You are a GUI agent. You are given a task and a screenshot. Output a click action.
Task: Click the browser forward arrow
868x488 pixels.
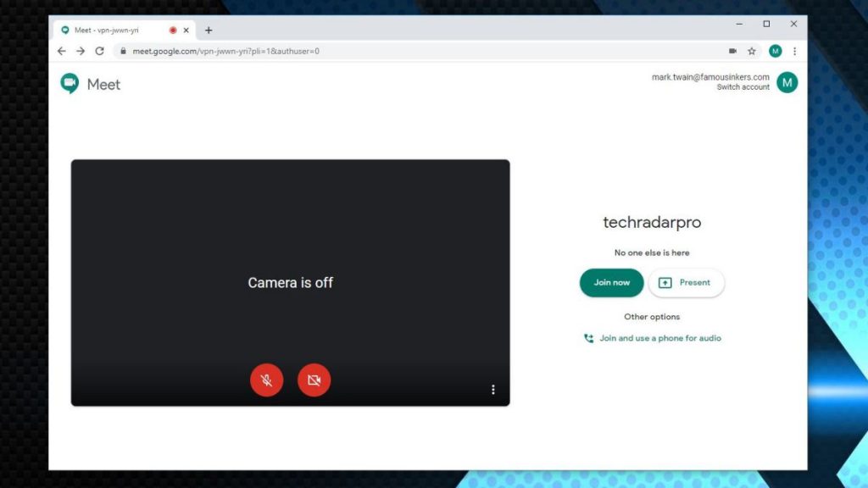81,51
